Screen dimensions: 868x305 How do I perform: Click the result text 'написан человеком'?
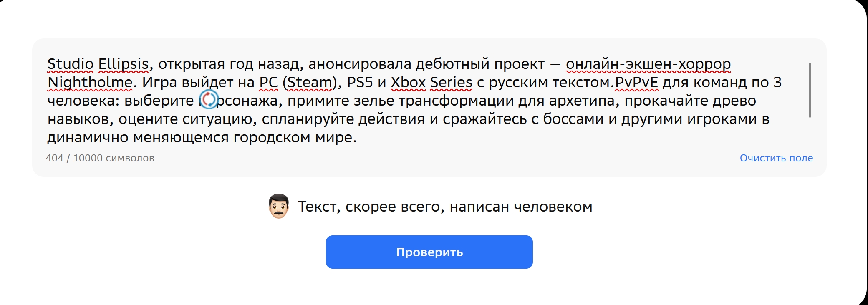coord(521,207)
